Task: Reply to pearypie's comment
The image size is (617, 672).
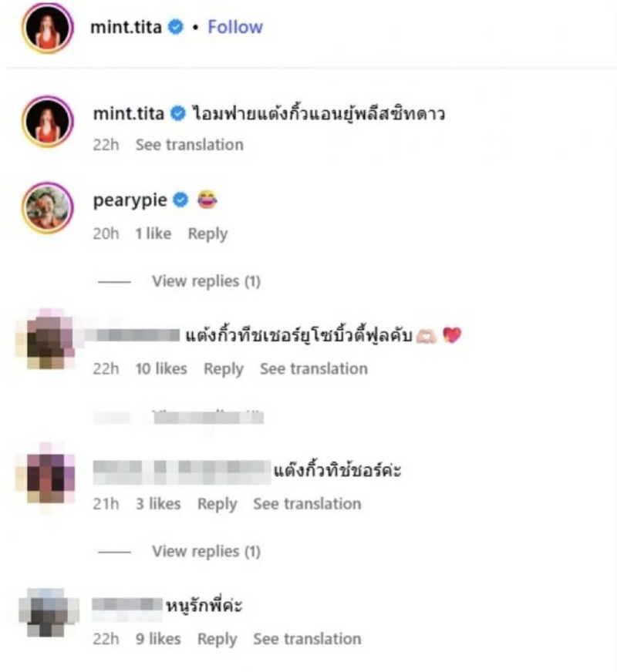Action: click(x=207, y=234)
